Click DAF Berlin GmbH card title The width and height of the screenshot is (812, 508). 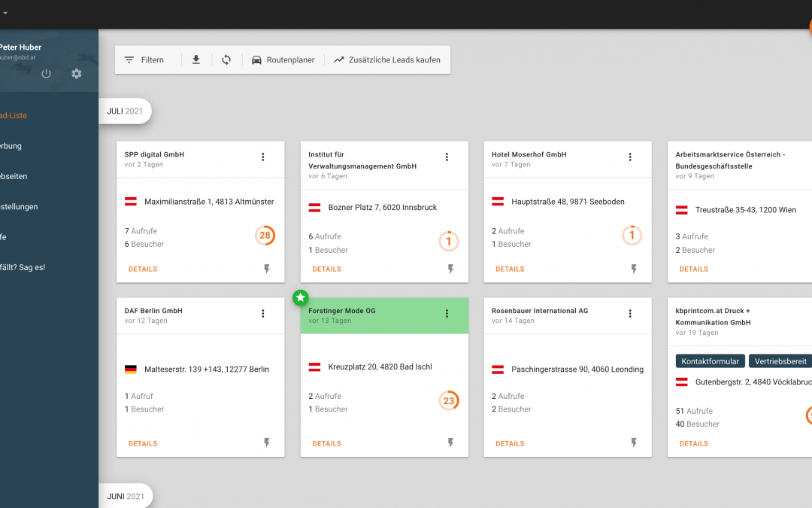(153, 311)
